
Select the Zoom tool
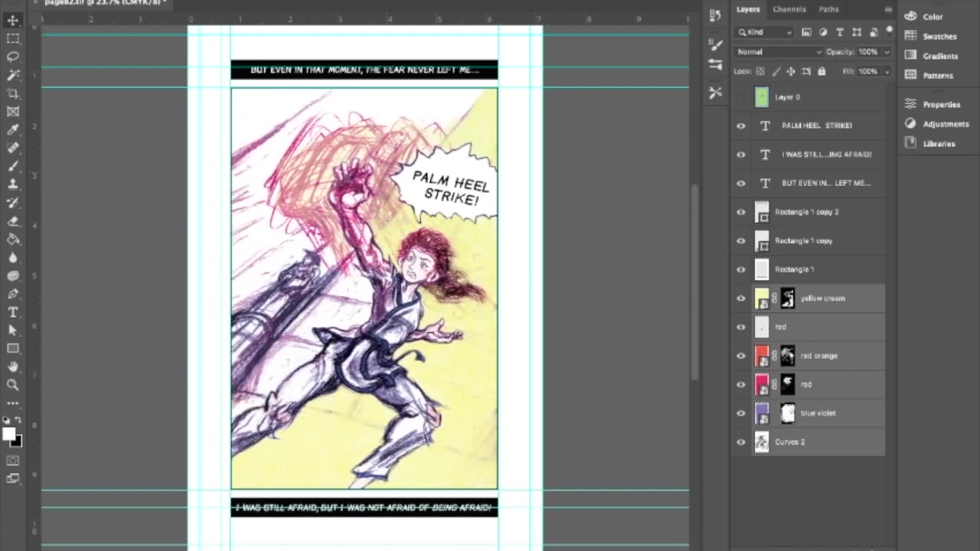[x=13, y=385]
